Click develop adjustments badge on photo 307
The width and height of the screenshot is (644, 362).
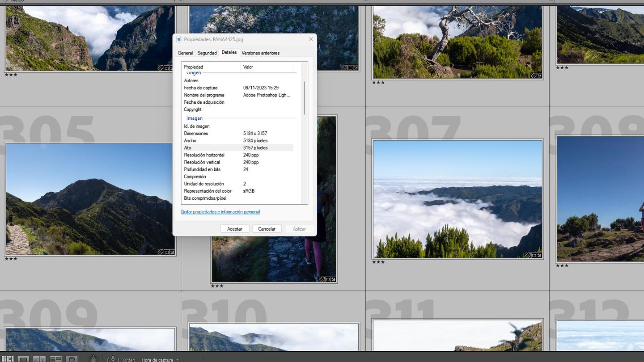point(539,255)
